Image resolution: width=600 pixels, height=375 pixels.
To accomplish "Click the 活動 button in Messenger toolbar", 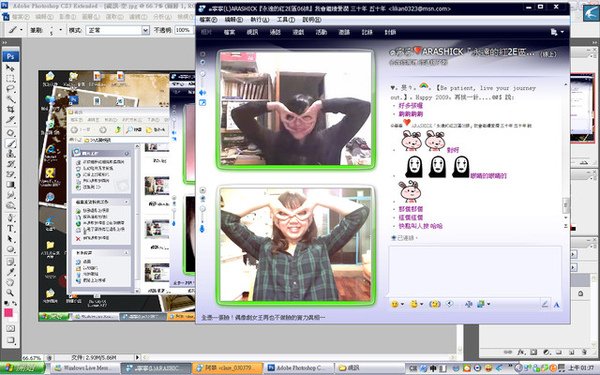I will tap(321, 33).
